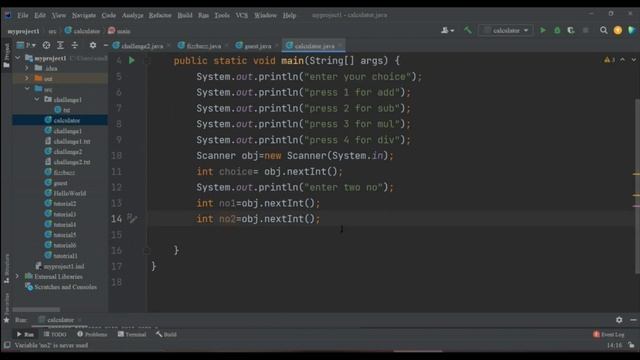Screen dimensions: 640x360
Task: Open Run panel settings gear
Action: [619, 320]
